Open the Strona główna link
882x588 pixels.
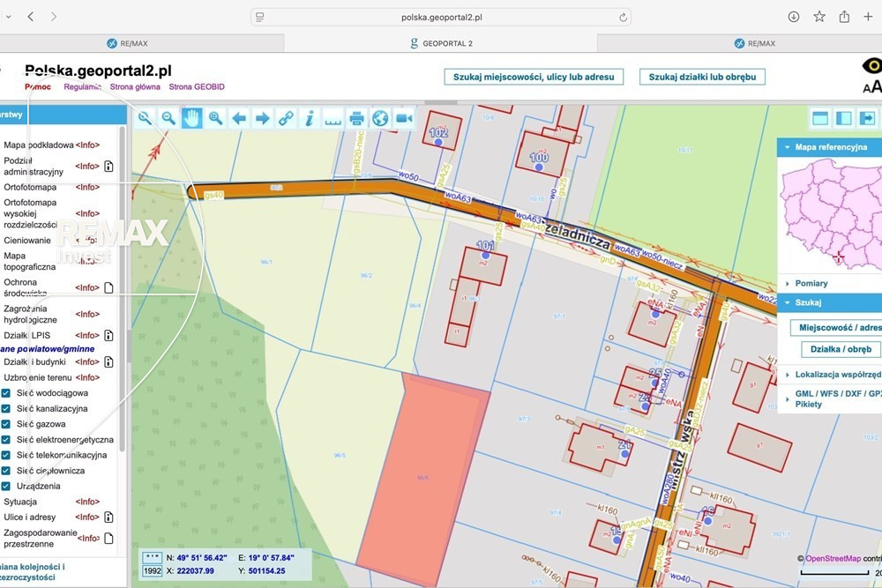135,86
